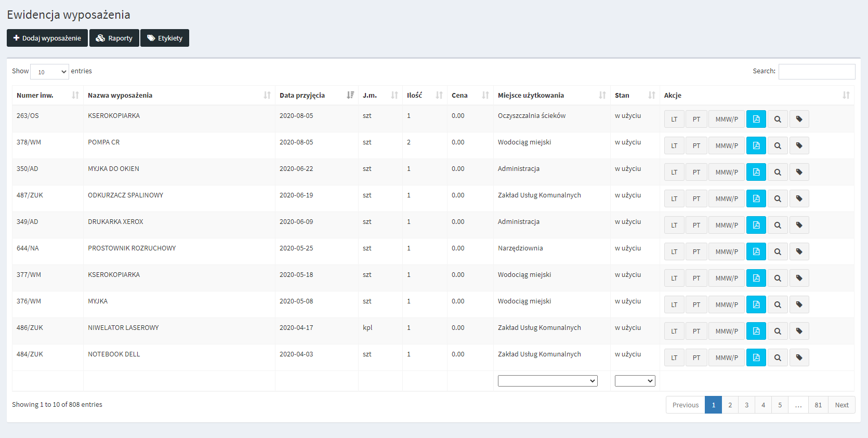Image resolution: width=868 pixels, height=438 pixels.
Task: Go to page 2 of results
Action: click(730, 405)
